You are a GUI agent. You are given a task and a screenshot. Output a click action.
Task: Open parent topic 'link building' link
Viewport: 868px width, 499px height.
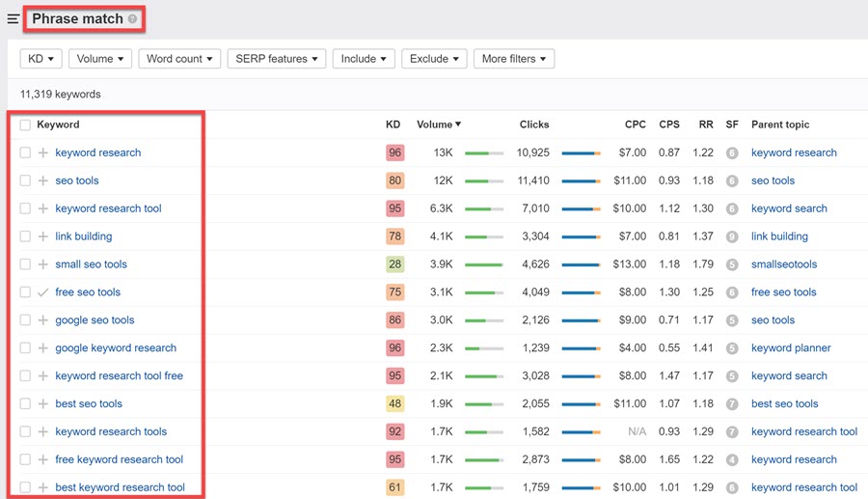(779, 236)
